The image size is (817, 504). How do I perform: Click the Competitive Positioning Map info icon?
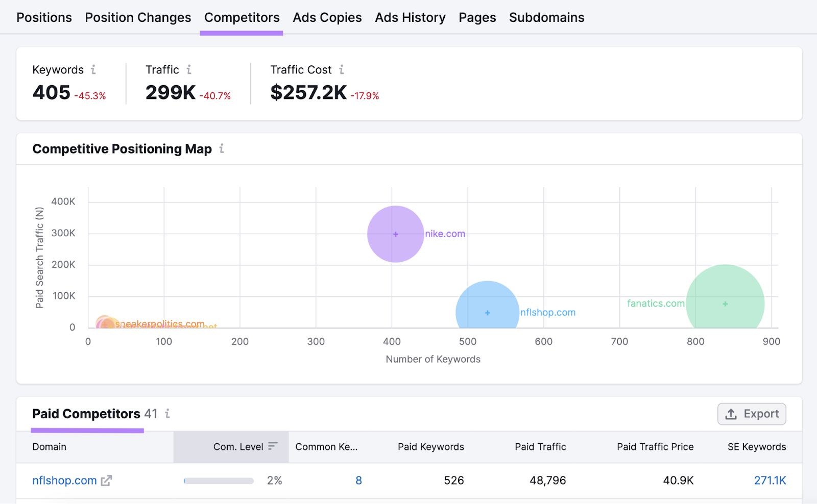click(222, 149)
